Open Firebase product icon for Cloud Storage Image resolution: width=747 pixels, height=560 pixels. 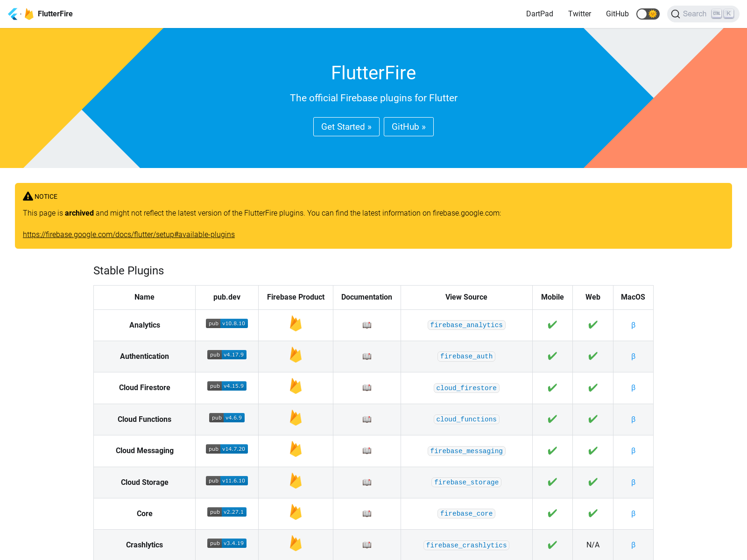click(x=296, y=481)
